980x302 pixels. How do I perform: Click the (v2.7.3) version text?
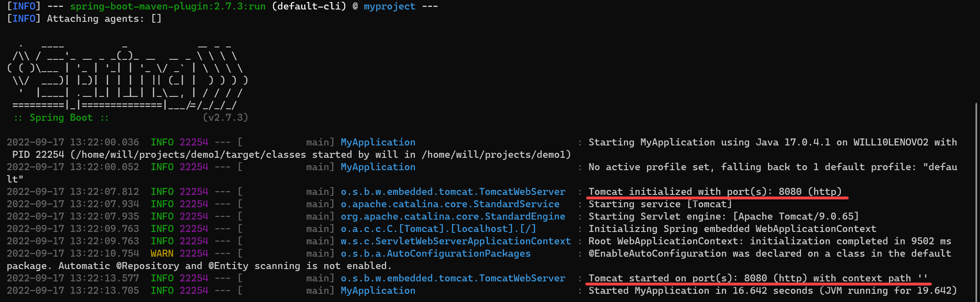[225, 117]
